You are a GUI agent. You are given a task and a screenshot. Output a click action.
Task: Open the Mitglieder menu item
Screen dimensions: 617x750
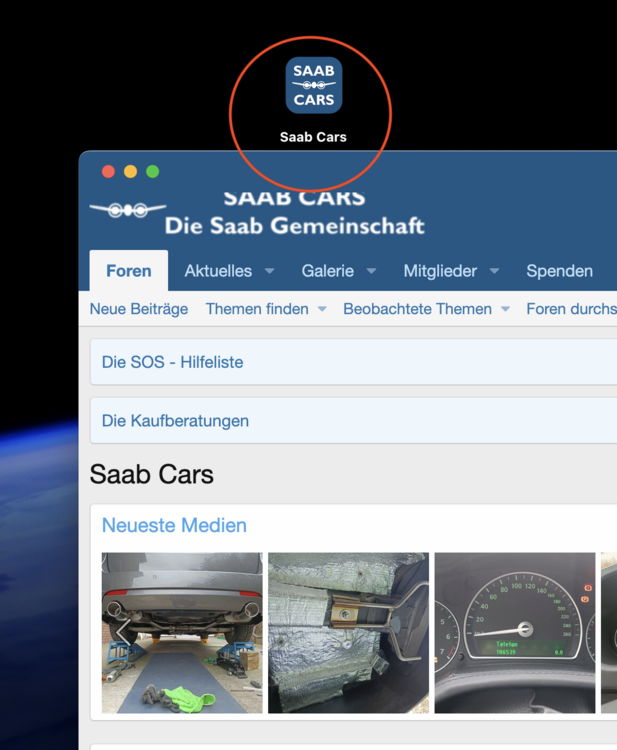(440, 271)
